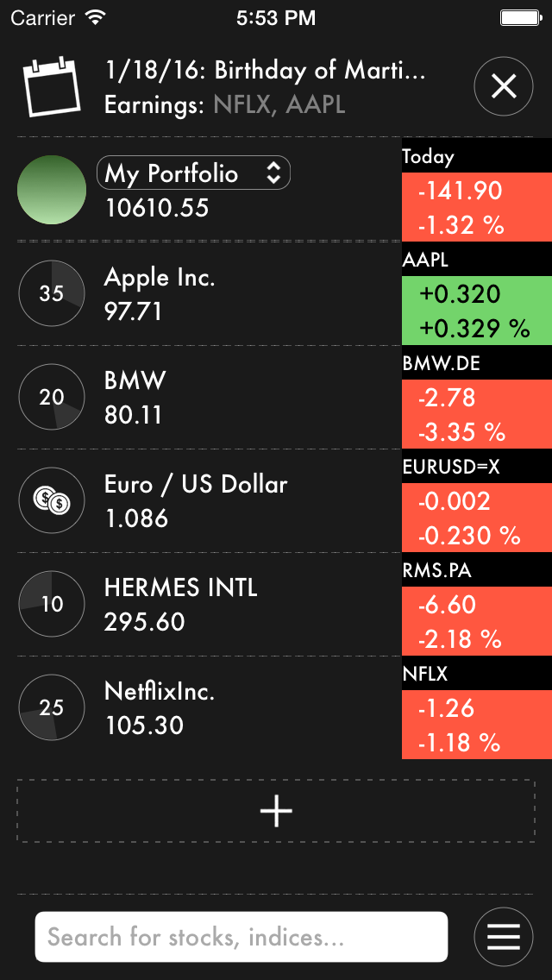
Task: Tap the Euro/US Dollar coins icon
Action: point(52,500)
